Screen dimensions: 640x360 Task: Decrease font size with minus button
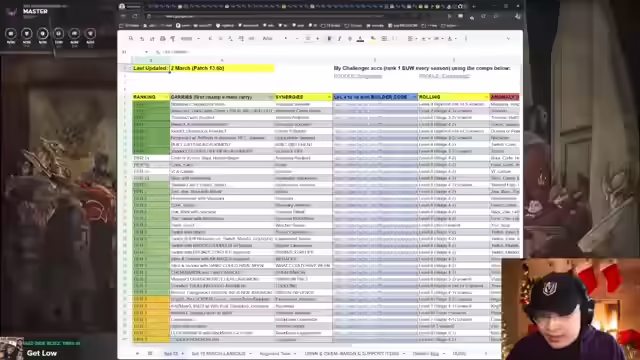(297, 39)
